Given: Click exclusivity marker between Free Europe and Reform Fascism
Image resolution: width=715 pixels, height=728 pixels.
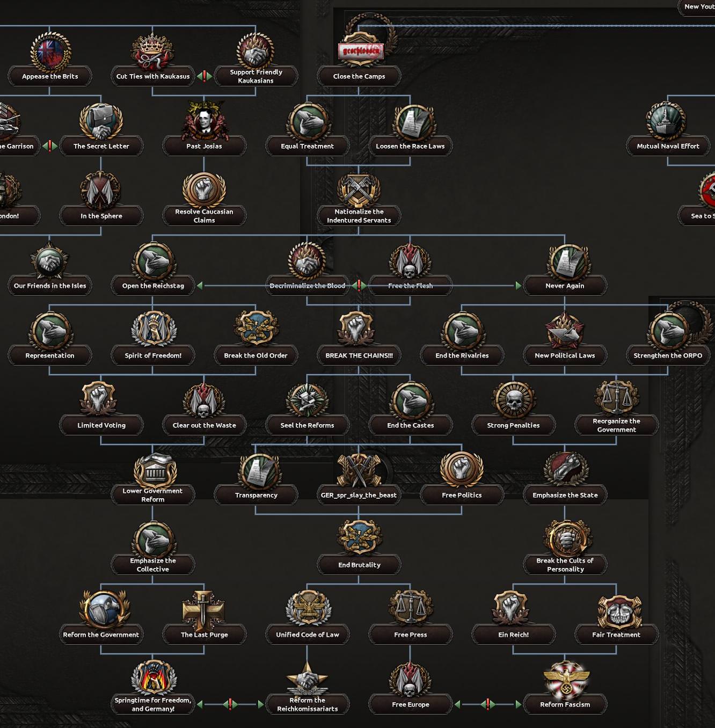Looking at the screenshot, I should click(x=488, y=704).
